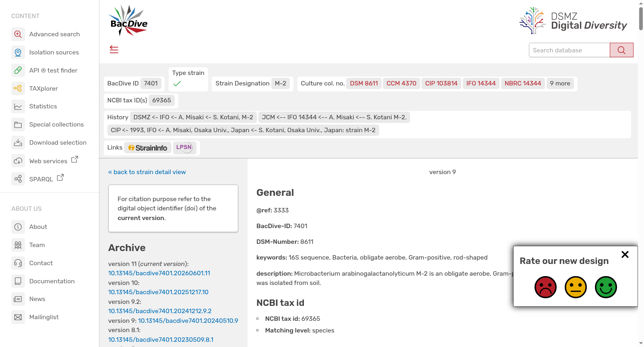Click history entry starting 'JCM <-- IFO 14344'
The image size is (644, 347).
click(x=334, y=117)
